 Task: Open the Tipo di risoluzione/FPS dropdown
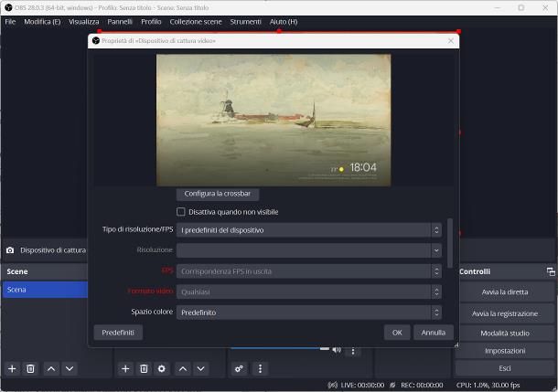click(x=309, y=229)
